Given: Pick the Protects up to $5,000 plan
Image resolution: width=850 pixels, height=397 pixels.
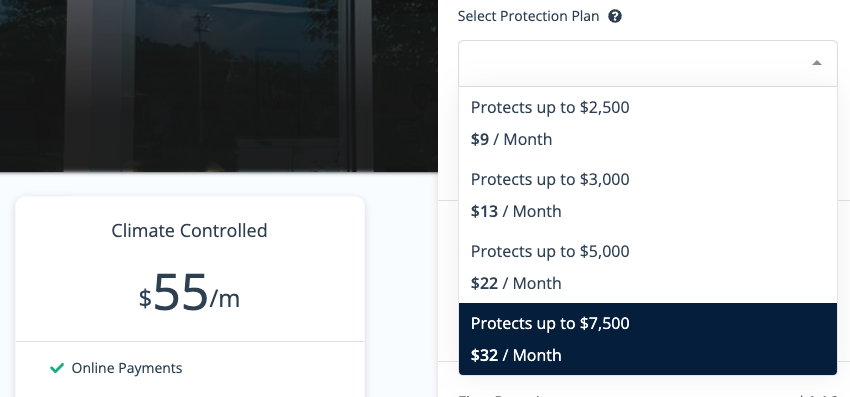Looking at the screenshot, I should 648,267.
